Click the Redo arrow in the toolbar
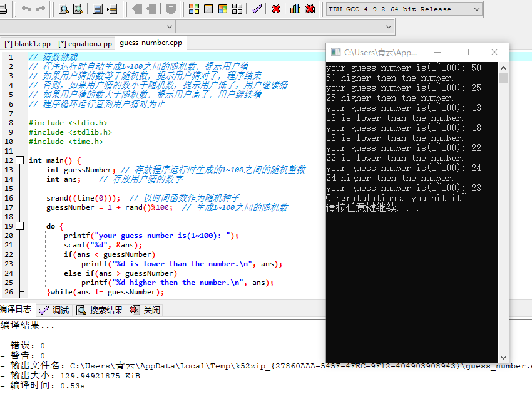This screenshot has height=401, width=532. tap(41, 9)
